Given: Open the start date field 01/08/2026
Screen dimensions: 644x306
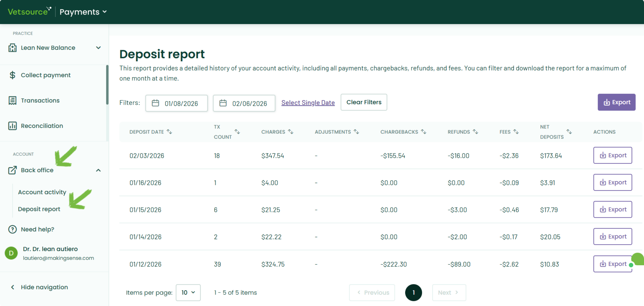Looking at the screenshot, I should [177, 103].
